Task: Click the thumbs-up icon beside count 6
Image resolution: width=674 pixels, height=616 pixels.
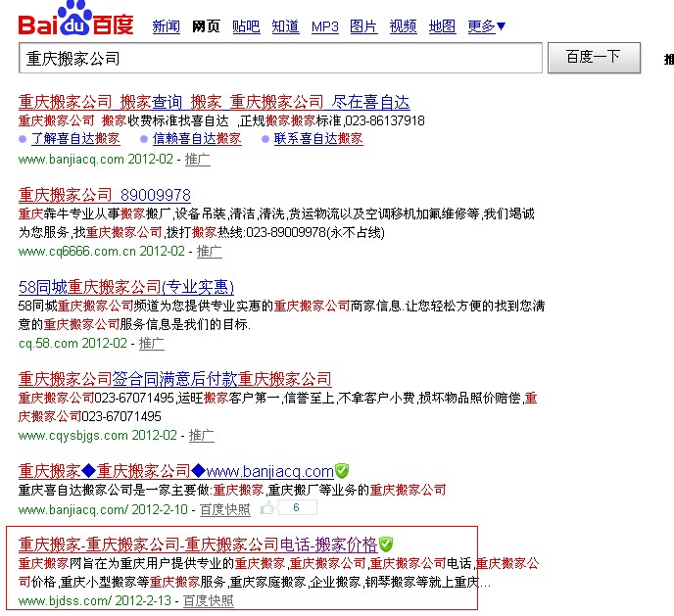Action: [267, 509]
